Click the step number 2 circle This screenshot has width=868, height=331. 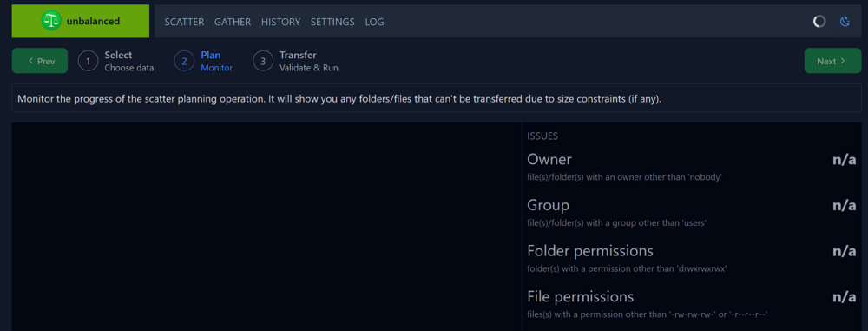tap(184, 61)
